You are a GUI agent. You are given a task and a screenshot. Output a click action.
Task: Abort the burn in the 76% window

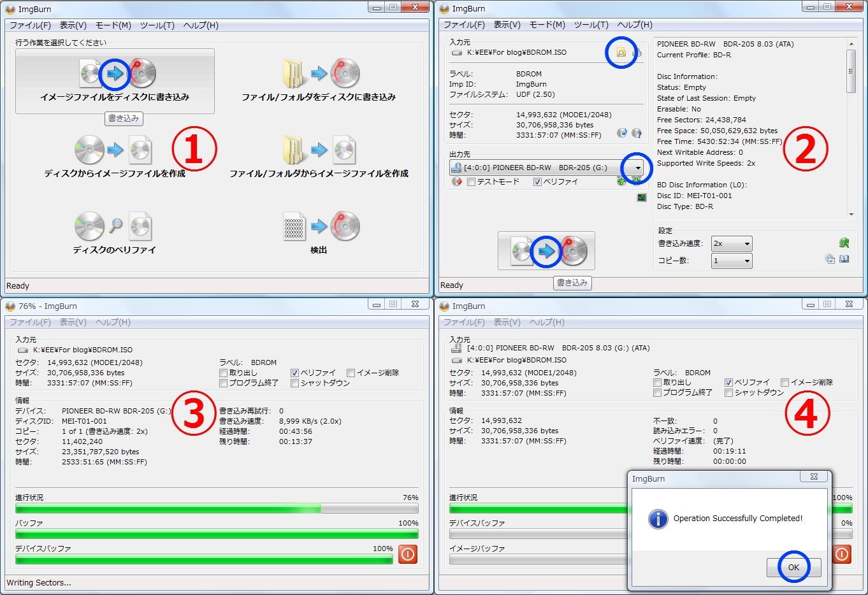click(408, 554)
